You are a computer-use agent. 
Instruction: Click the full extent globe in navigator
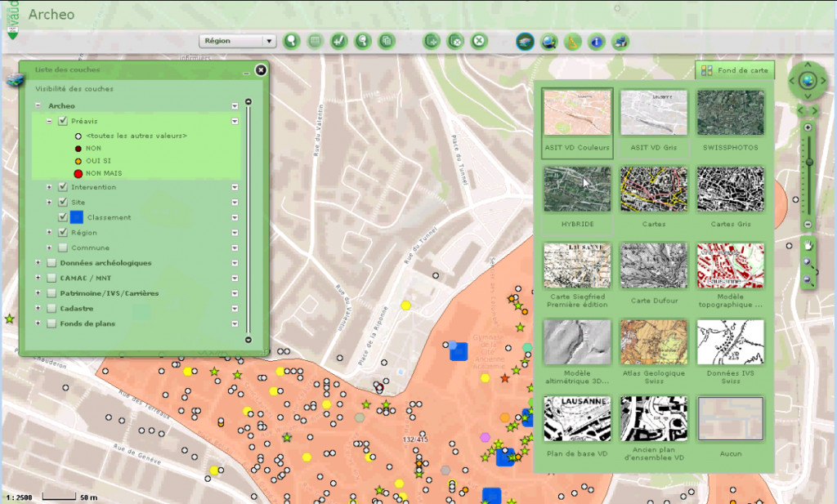pyautogui.click(x=808, y=81)
